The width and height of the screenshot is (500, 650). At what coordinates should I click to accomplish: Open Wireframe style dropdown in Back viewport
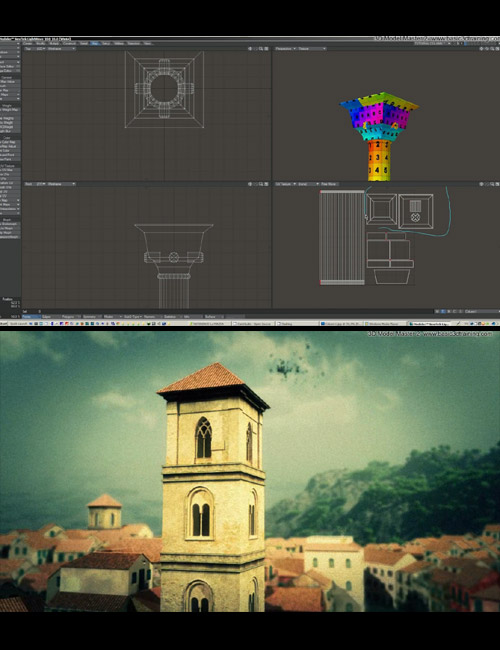pos(61,184)
